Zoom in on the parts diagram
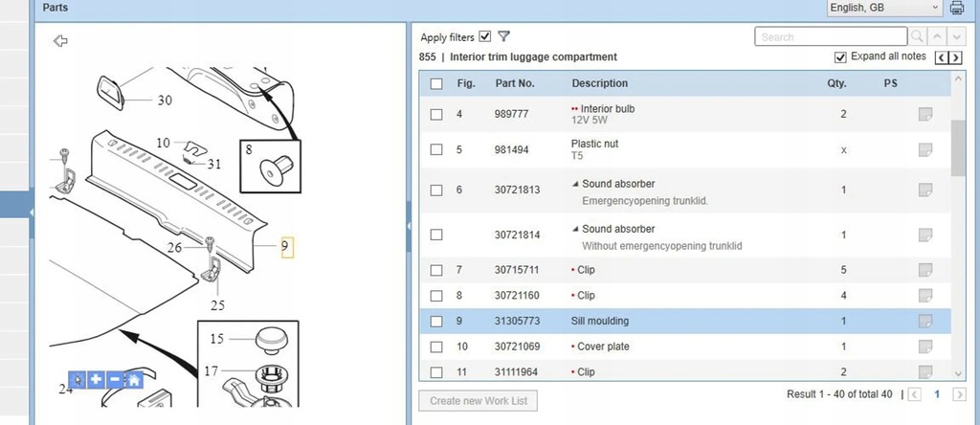Viewport: 980px width, 425px height. [98, 380]
